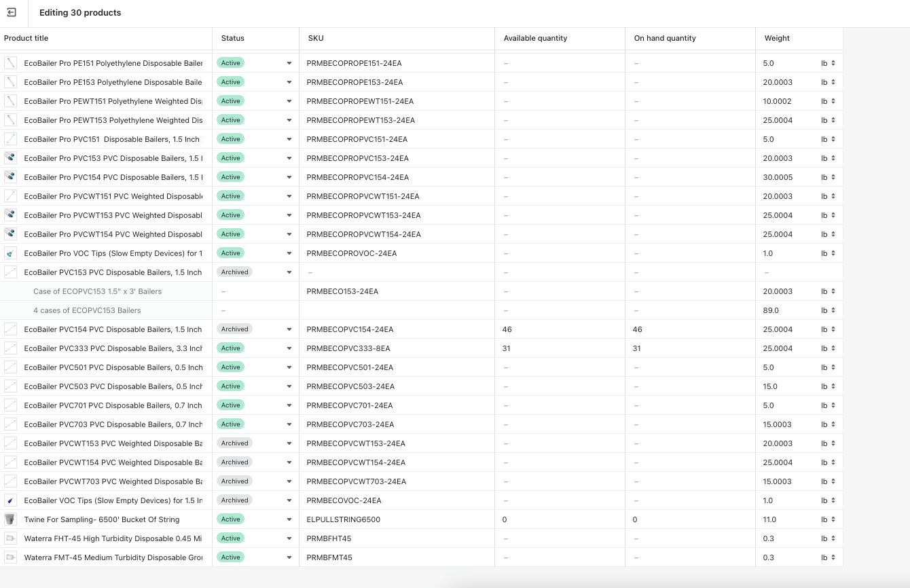The width and height of the screenshot is (910, 588).
Task: Click the EcoBailer Pro PE151 product thumbnail
Action: coord(10,63)
